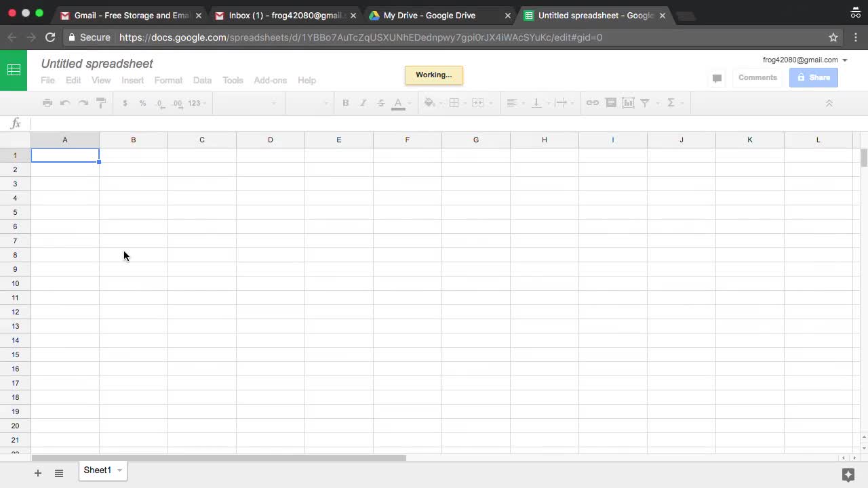868x488 pixels.
Task: Toggle strikethrough formatting
Action: (380, 103)
